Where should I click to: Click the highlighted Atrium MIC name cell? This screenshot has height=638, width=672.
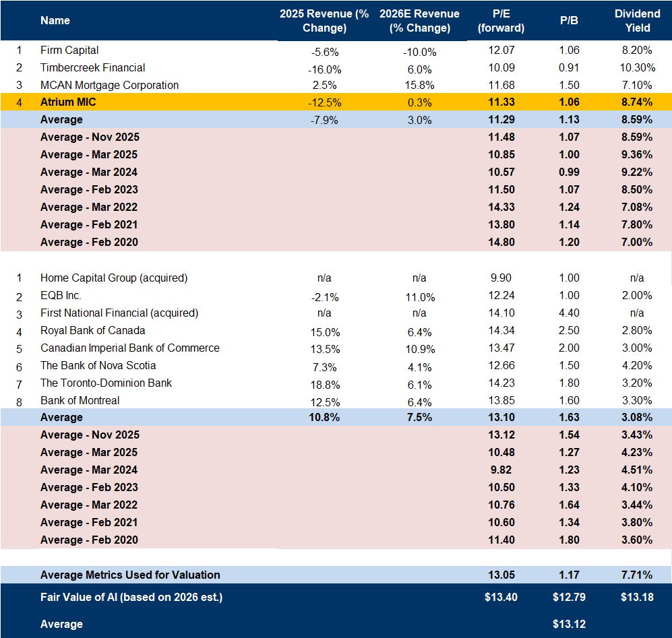[x=70, y=102]
